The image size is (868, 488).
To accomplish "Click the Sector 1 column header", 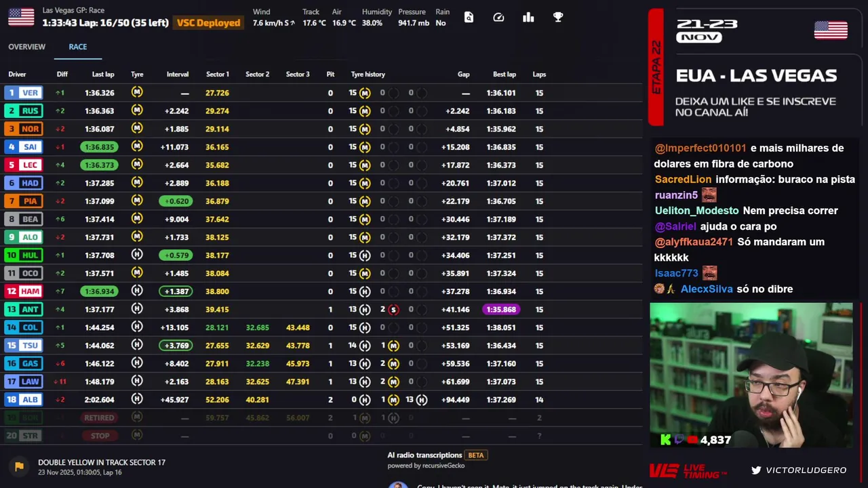I will (218, 75).
